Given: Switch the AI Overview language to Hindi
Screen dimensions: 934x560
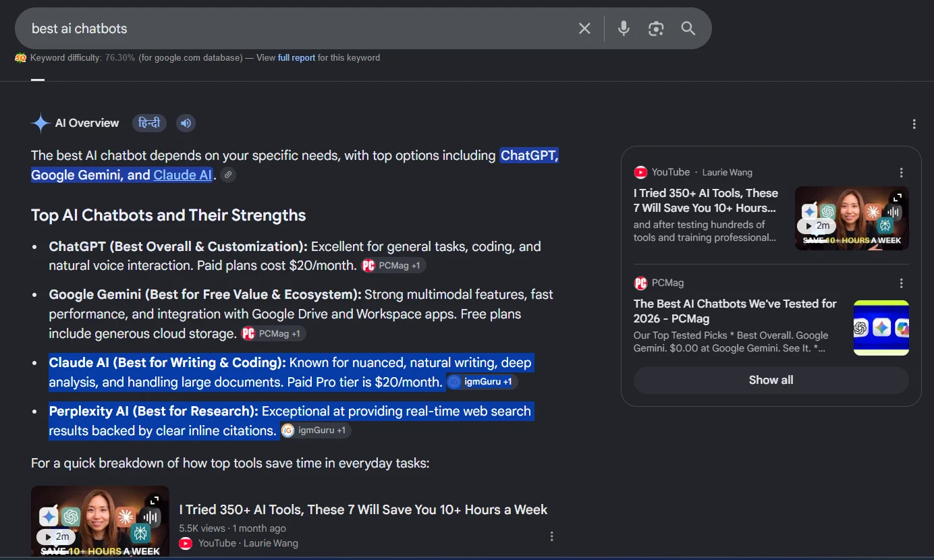Looking at the screenshot, I should (149, 123).
